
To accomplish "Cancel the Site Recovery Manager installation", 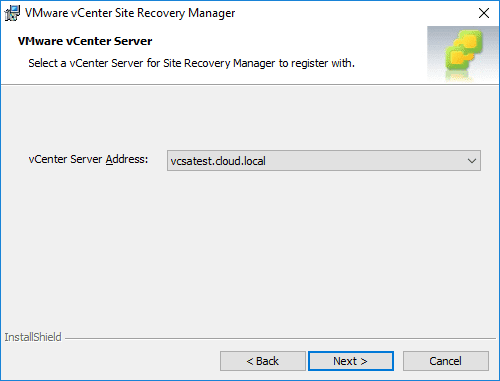I will [x=446, y=361].
